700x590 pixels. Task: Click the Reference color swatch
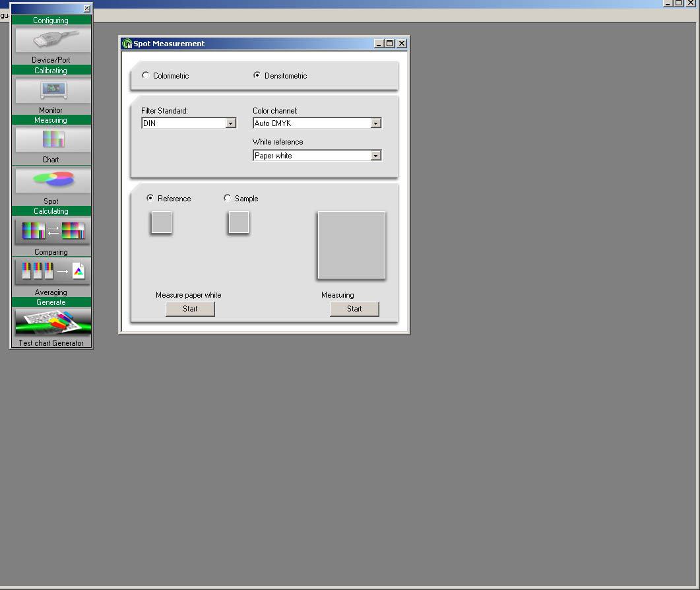162,222
